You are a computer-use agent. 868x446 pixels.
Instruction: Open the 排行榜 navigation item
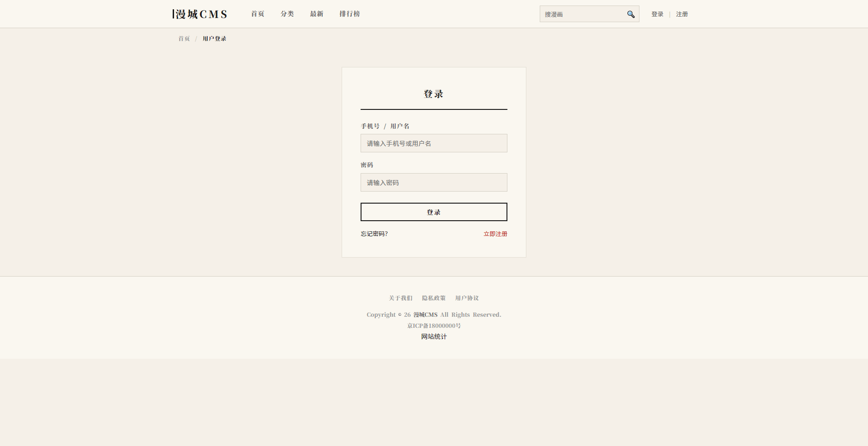350,14
